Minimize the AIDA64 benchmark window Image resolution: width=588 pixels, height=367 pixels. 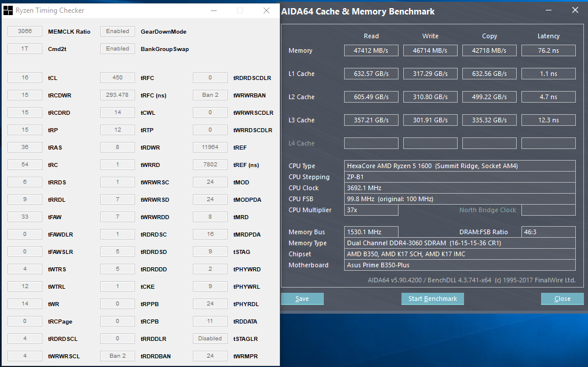pos(548,10)
